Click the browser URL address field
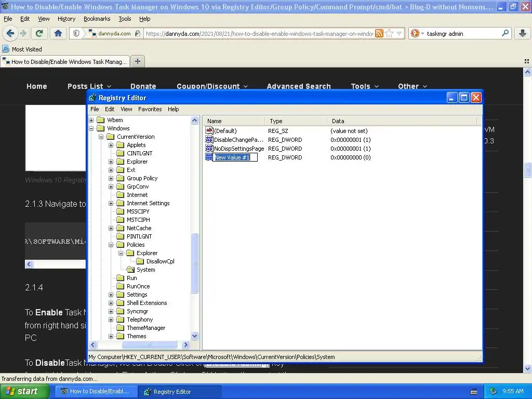 coord(259,33)
